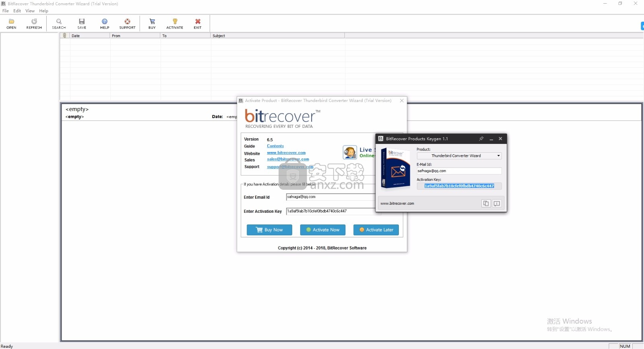644x349 pixels.
Task: Click the bitrecover logo in dialog
Action: coord(283,118)
